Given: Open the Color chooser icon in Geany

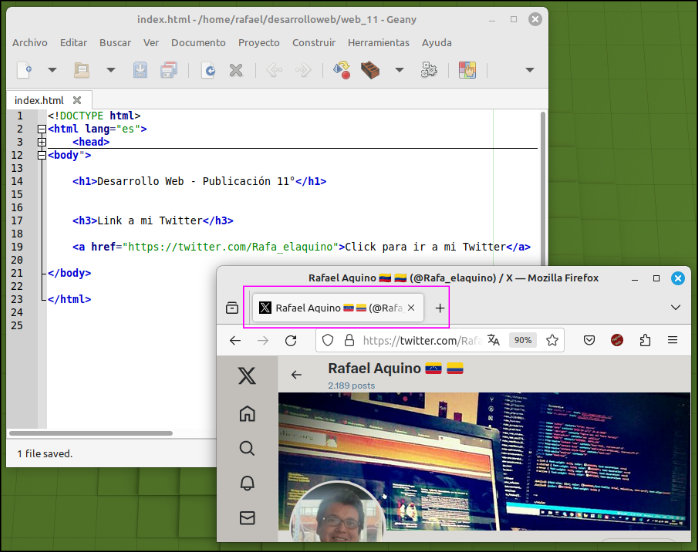Looking at the screenshot, I should 467,70.
